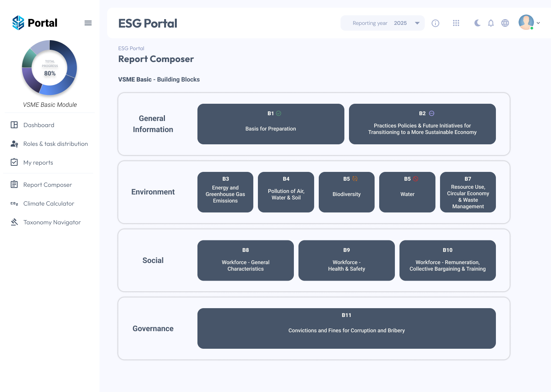
Task: Open the Reporting year 2025 dropdown
Action: (x=382, y=23)
